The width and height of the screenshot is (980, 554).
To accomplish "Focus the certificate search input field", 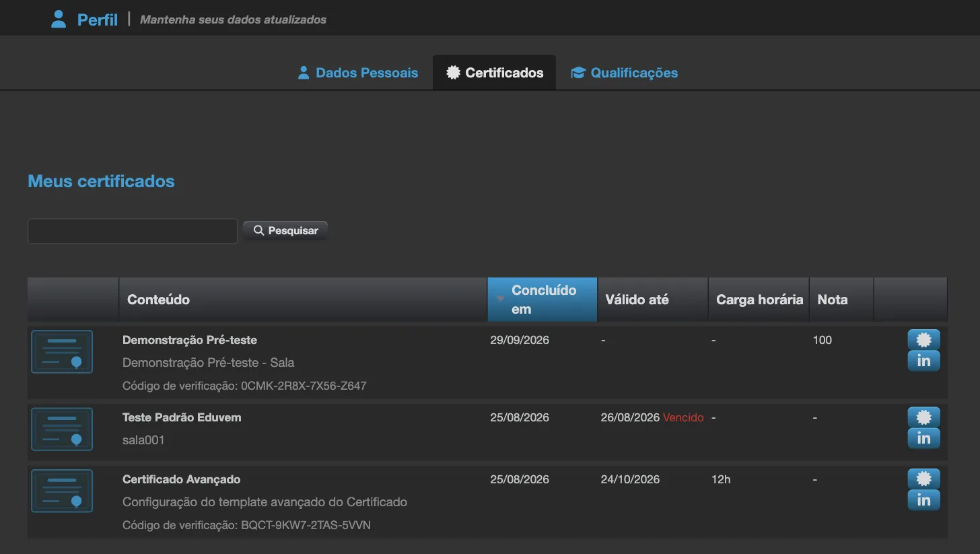I will 133,231.
